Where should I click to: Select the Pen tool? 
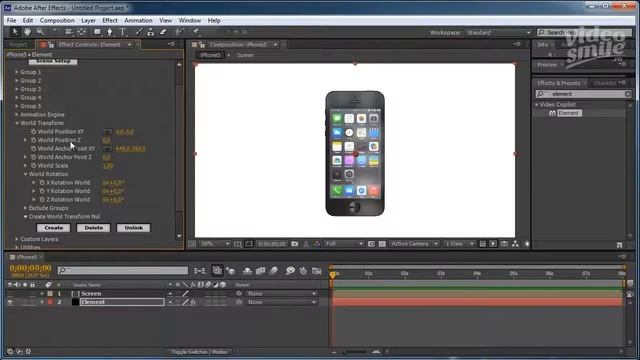click(110, 32)
